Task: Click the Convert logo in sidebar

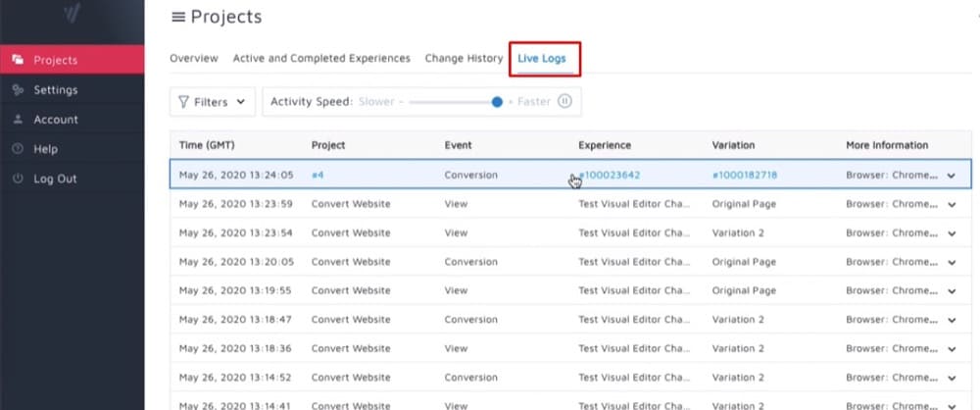Action: tap(72, 13)
